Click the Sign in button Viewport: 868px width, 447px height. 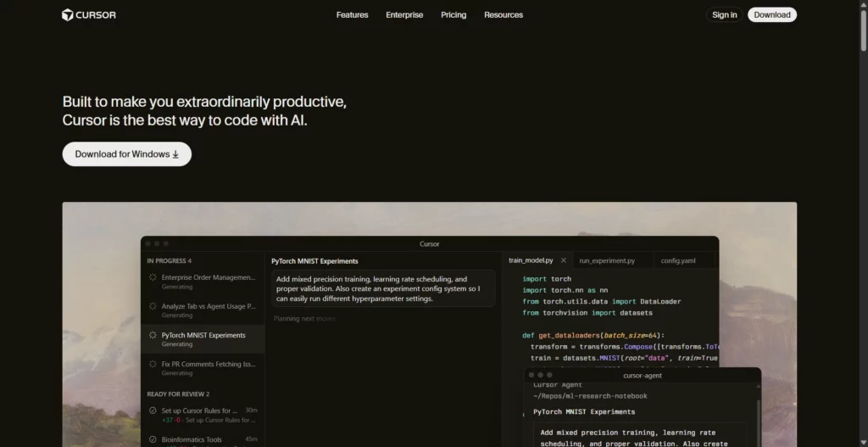[724, 15]
